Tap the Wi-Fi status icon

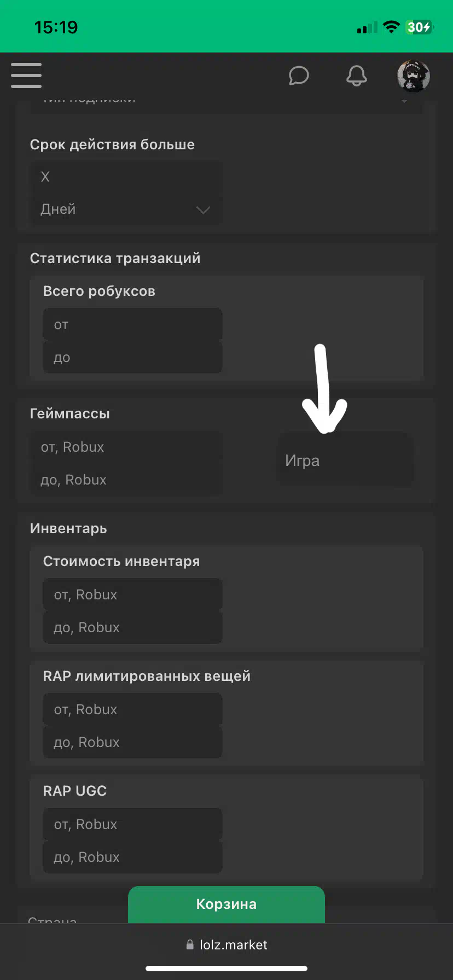[x=391, y=27]
